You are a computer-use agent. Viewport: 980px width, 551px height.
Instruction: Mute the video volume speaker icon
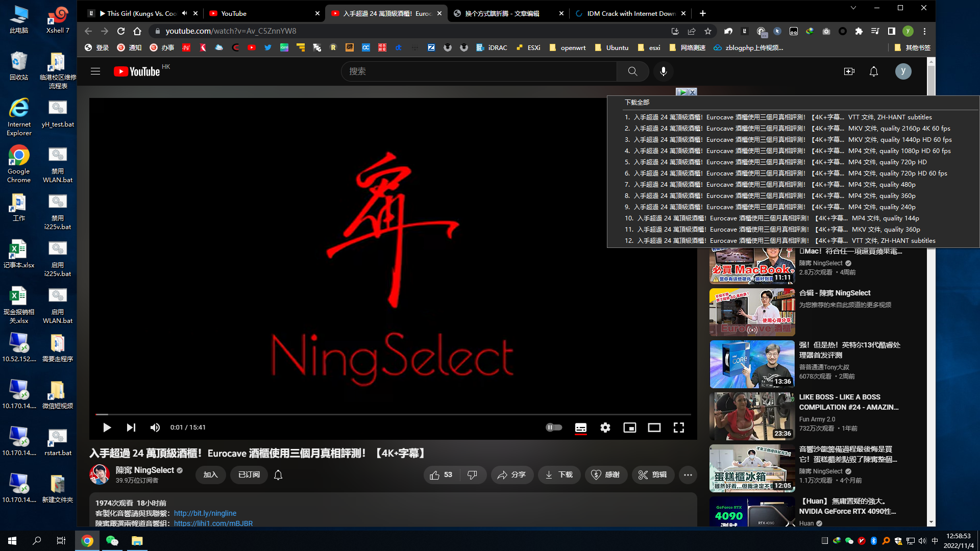point(155,428)
